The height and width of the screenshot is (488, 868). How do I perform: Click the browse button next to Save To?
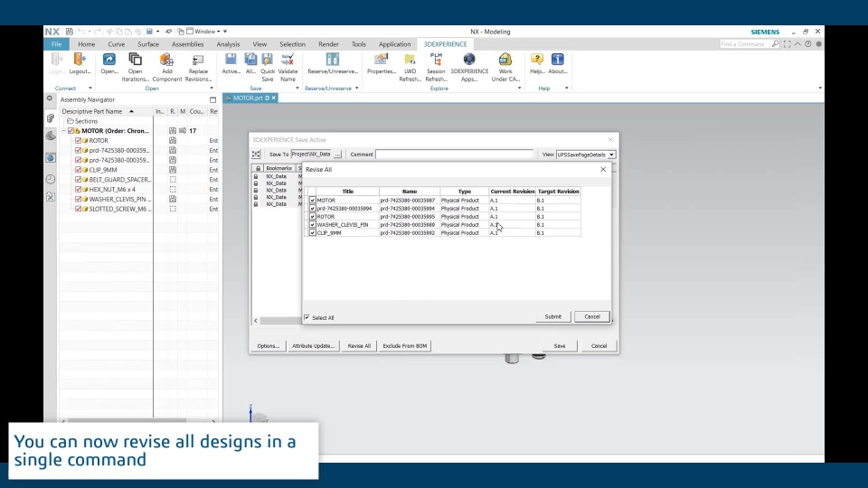pyautogui.click(x=337, y=155)
